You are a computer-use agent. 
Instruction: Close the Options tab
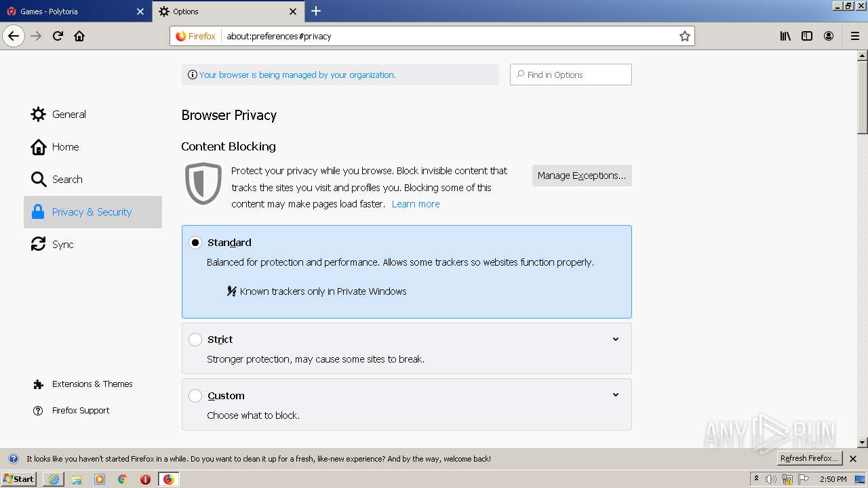pyautogui.click(x=293, y=12)
